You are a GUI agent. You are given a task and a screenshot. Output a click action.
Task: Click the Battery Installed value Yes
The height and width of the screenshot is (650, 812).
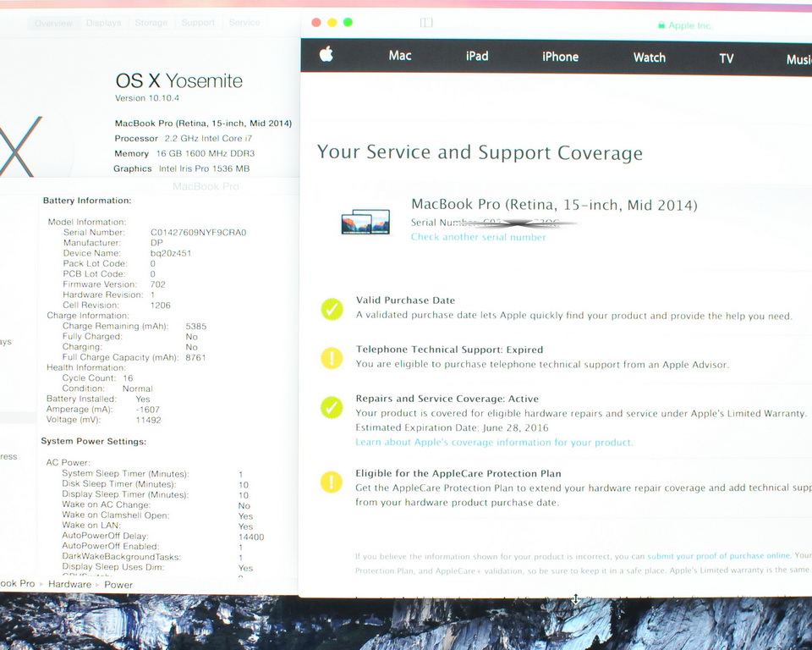point(143,399)
